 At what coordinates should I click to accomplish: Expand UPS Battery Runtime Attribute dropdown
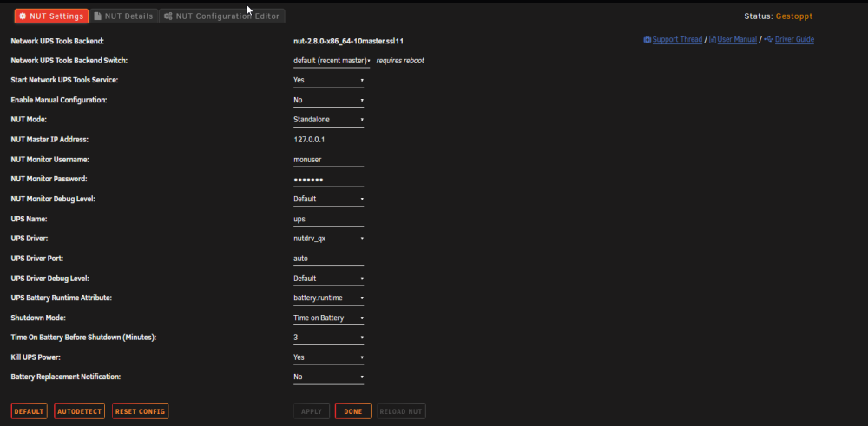(x=328, y=298)
